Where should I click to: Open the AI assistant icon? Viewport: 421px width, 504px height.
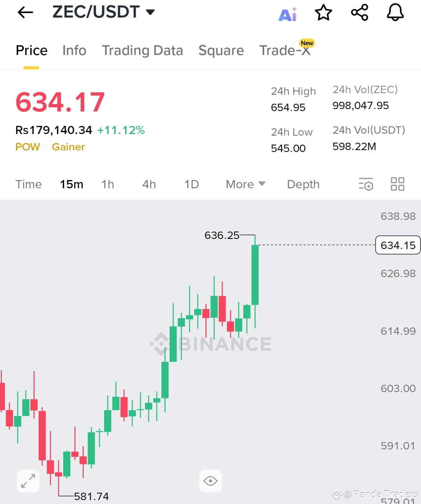(288, 14)
